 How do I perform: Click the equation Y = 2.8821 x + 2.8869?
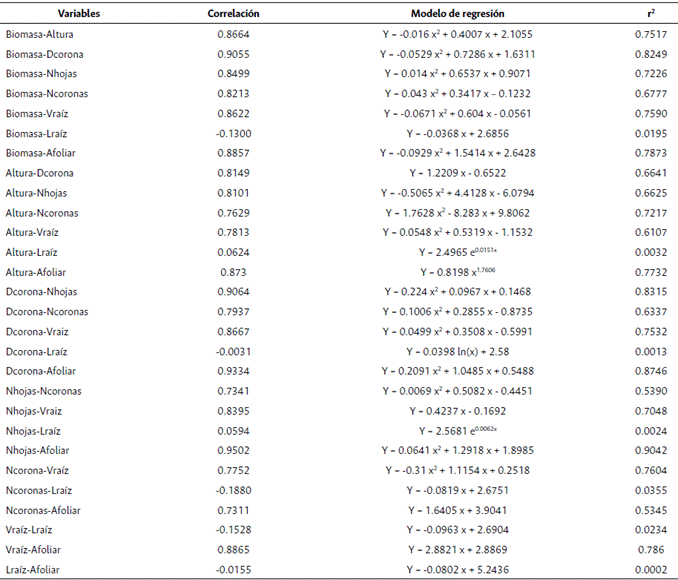(x=458, y=549)
